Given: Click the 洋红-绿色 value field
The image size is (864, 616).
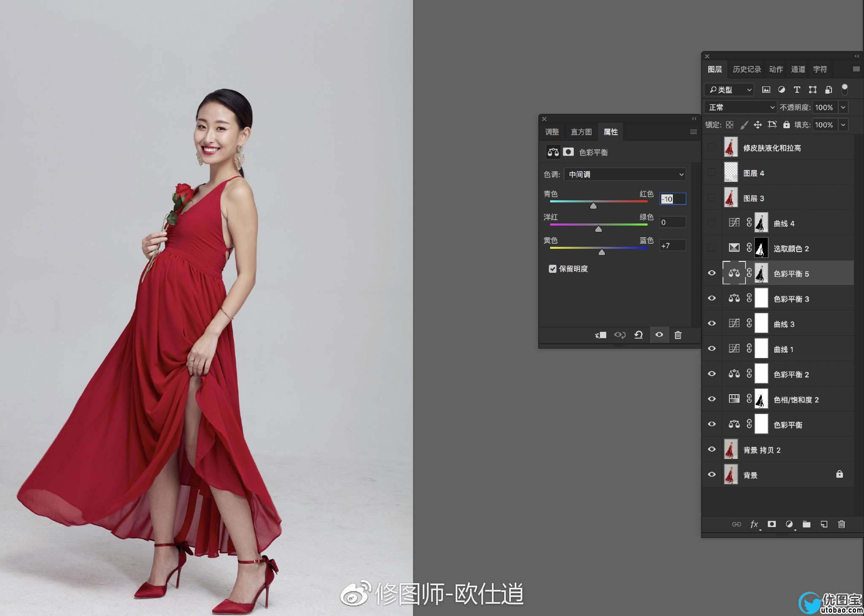Looking at the screenshot, I should click(672, 222).
